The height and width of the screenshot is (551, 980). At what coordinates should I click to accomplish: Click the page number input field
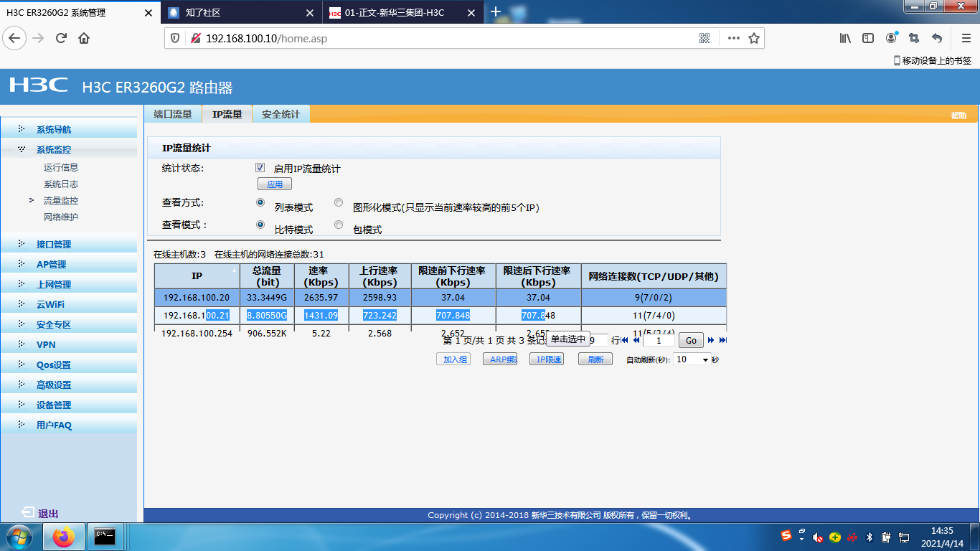(659, 341)
